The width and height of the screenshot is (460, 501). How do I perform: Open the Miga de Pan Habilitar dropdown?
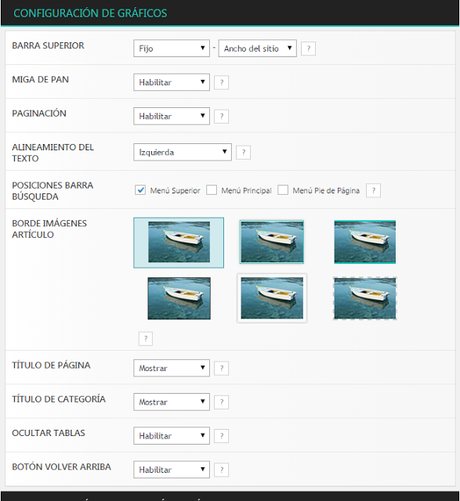click(171, 82)
